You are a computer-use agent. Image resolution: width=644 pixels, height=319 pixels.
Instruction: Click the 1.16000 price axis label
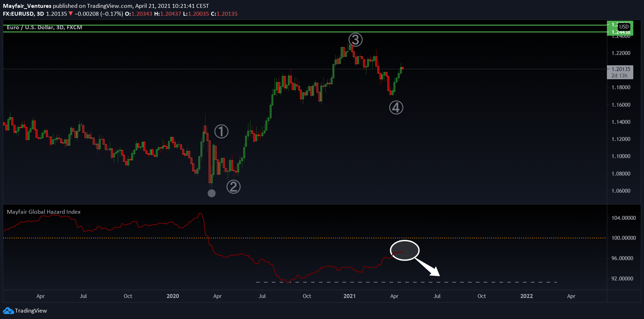(621, 105)
